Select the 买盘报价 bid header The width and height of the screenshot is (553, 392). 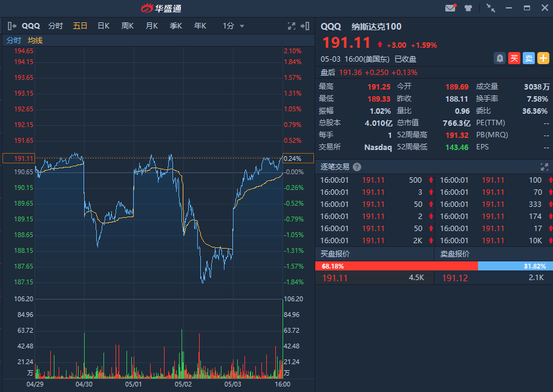pyautogui.click(x=335, y=254)
